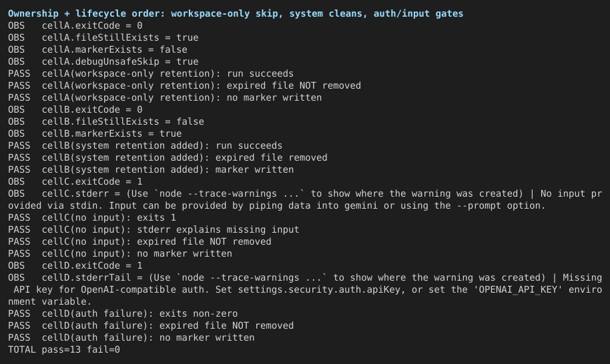Select the 'cellC(no input): exits 1' line
This screenshot has height=364, width=610.
[x=92, y=218]
